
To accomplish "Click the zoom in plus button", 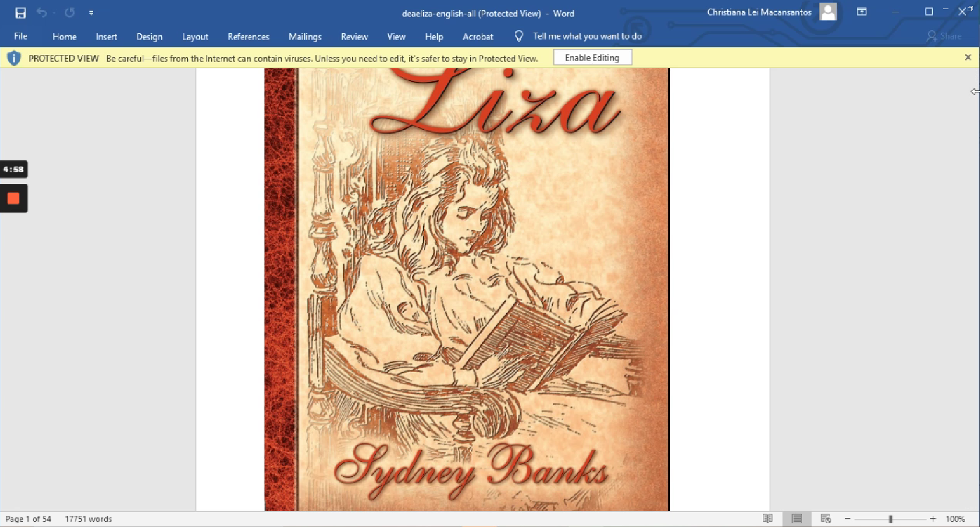I will [x=933, y=518].
